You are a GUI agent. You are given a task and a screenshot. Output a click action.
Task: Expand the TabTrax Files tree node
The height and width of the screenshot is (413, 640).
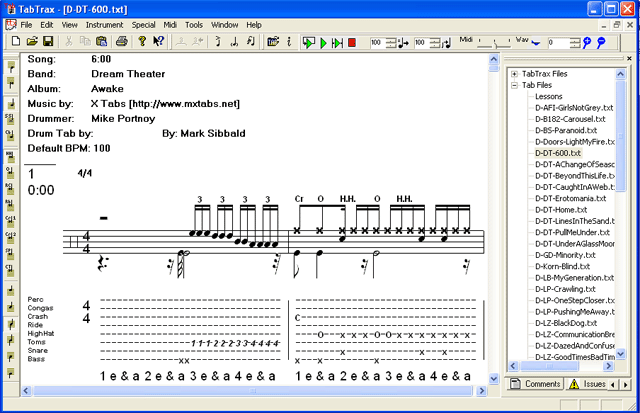(x=514, y=74)
